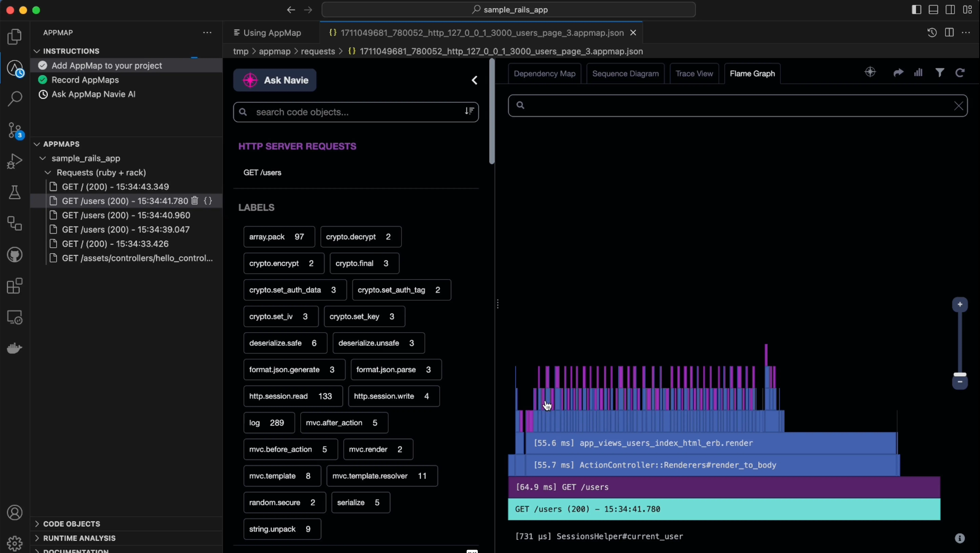Delete the GET /users 15:34:41.780 AppMap
Viewport: 980px width, 553px height.
tap(195, 201)
